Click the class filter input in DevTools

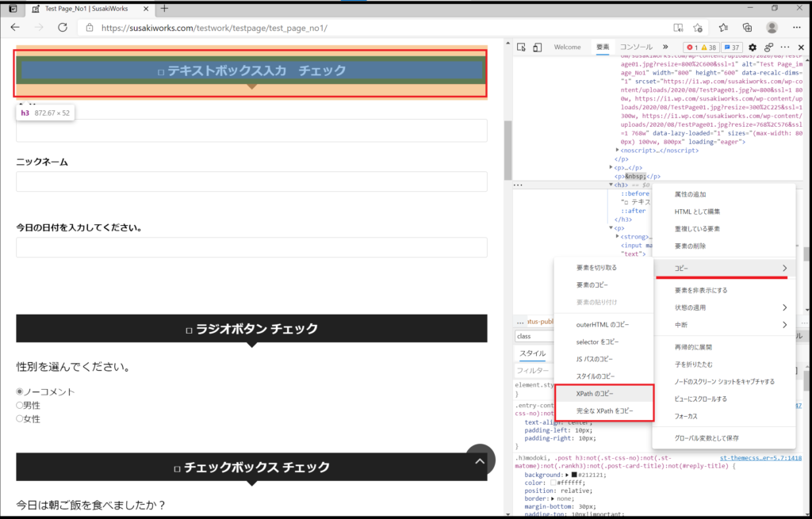[534, 336]
